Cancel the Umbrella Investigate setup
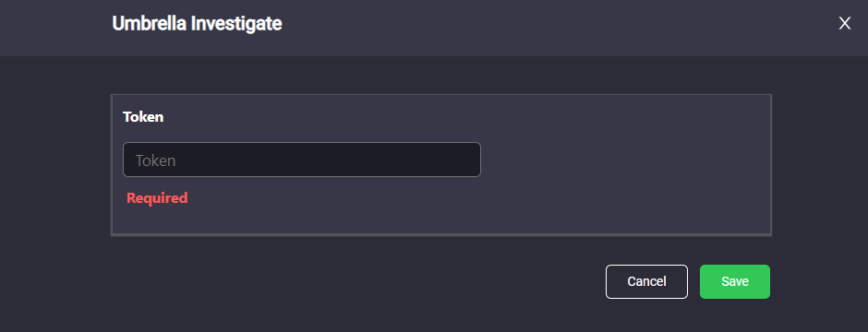The image size is (868, 332). 646,281
